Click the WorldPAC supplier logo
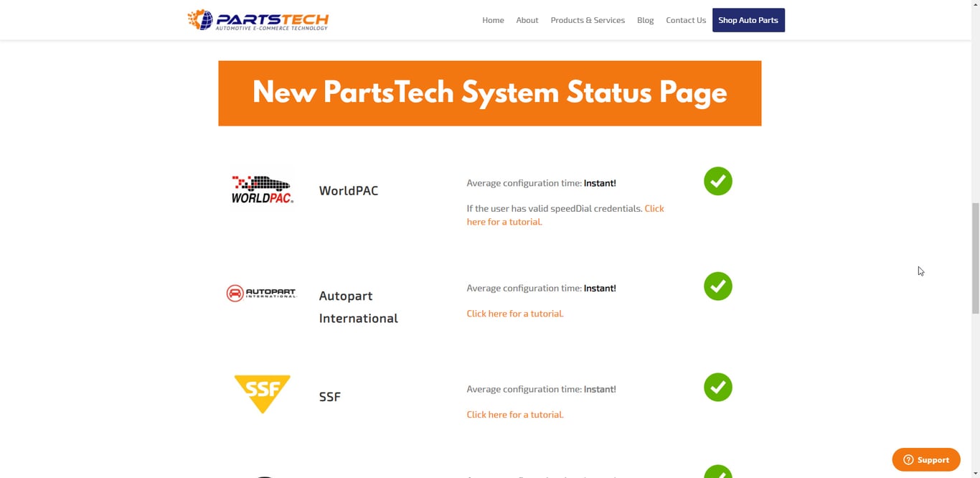Viewport: 980px width, 478px height. click(263, 189)
